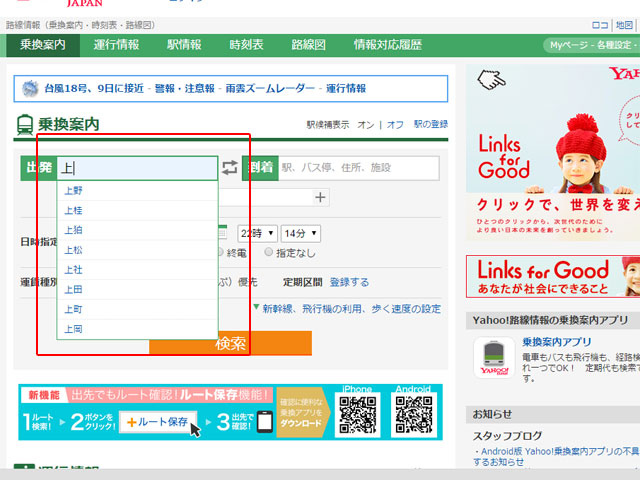Click the 出発 departure input field
The image size is (640, 480).
point(137,168)
